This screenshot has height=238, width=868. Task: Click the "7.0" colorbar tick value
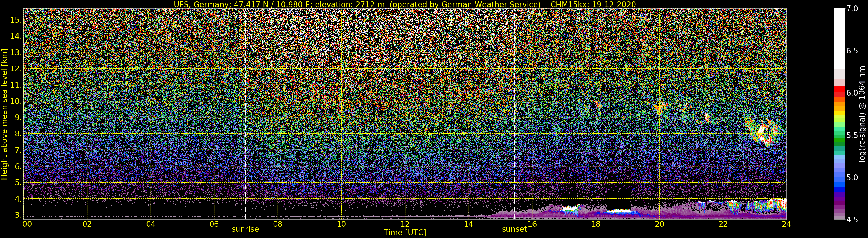click(852, 9)
